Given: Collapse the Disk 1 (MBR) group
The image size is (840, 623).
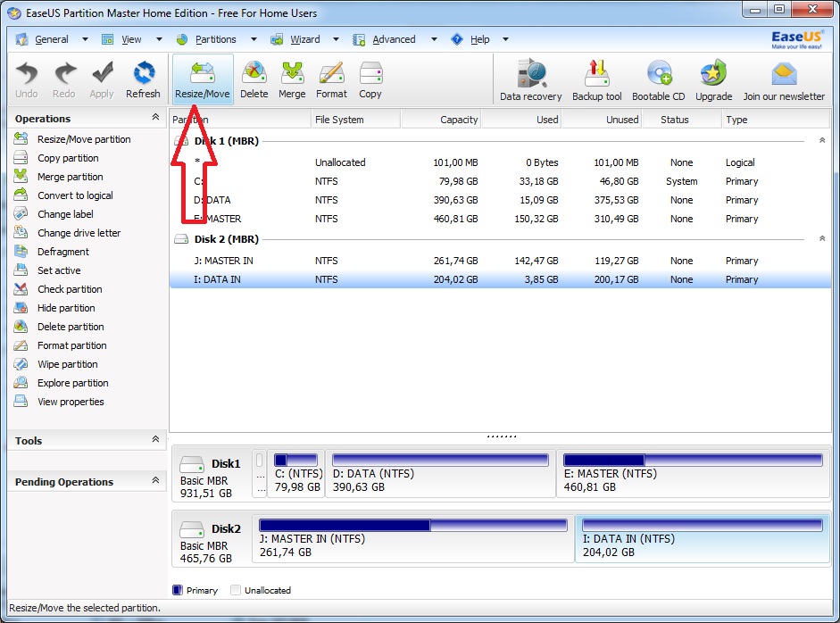Looking at the screenshot, I should 822,140.
